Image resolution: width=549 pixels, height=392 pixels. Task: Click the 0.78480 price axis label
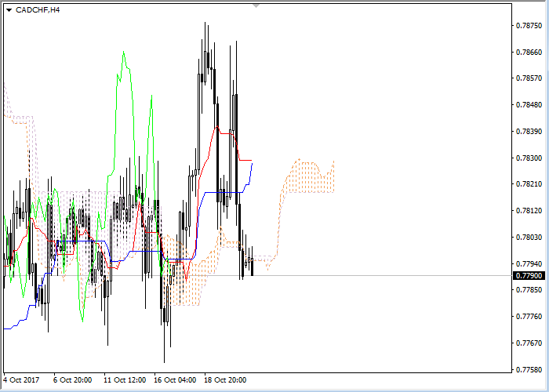(x=529, y=104)
